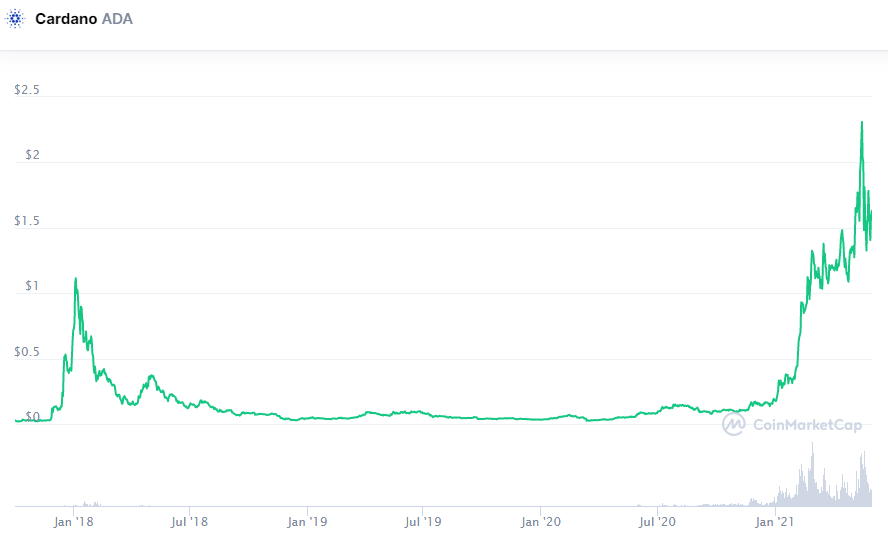The height and width of the screenshot is (539, 888).
Task: Select the $1.5 price axis label
Action: 27,221
